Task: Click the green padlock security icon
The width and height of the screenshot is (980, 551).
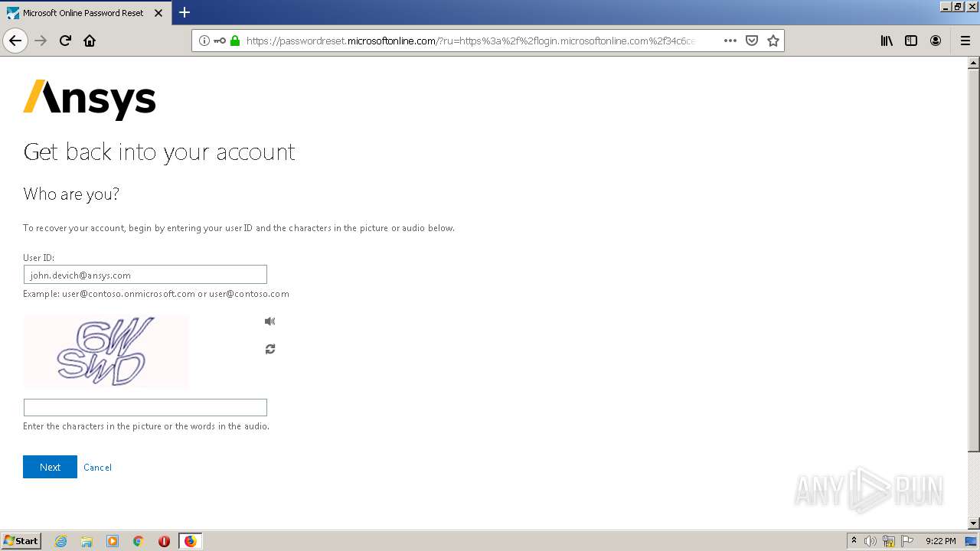Action: (x=235, y=41)
